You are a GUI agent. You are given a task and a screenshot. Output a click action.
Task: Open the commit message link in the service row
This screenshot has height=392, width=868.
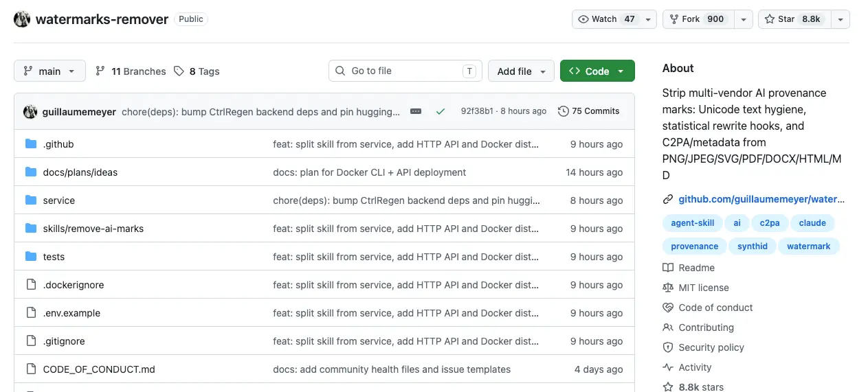tap(406, 200)
